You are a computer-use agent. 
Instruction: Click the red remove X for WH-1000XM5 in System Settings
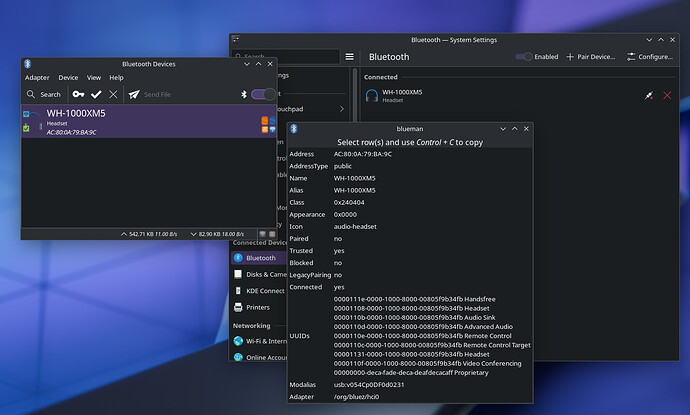tap(667, 95)
